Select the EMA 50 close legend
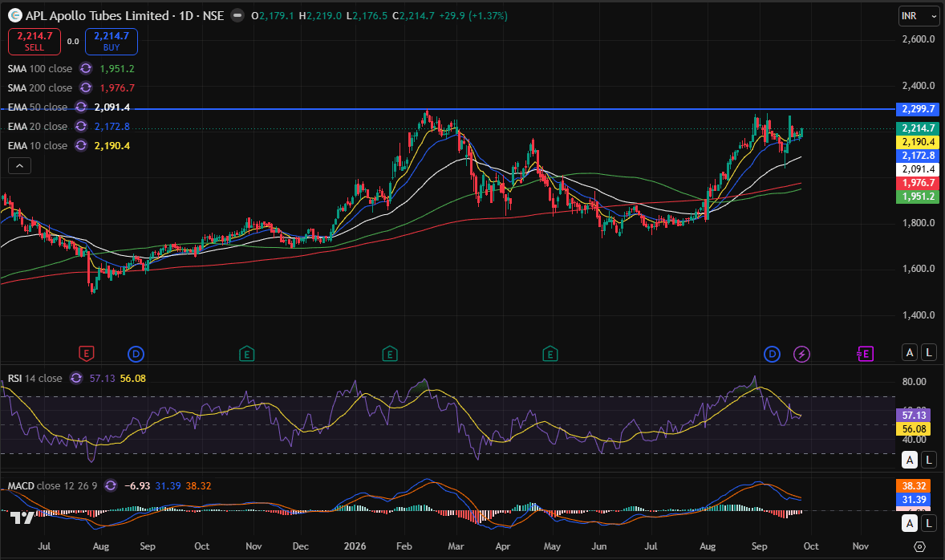This screenshot has width=945, height=560. (38, 108)
